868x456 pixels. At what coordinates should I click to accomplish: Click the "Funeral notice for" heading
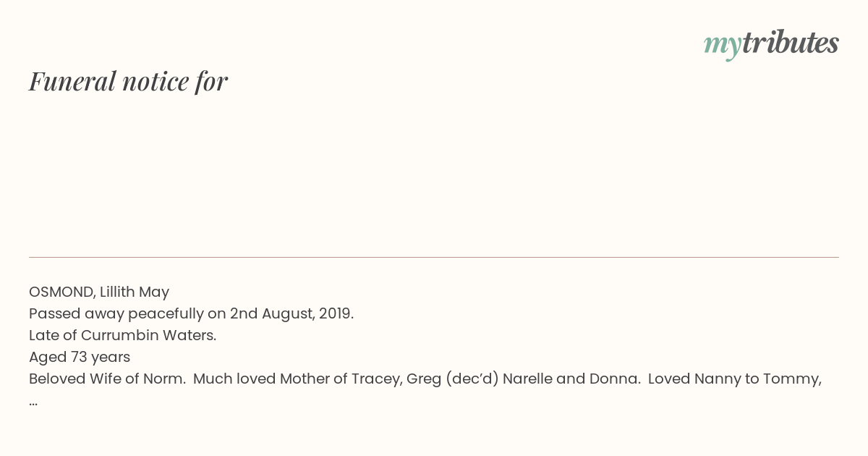(x=128, y=81)
